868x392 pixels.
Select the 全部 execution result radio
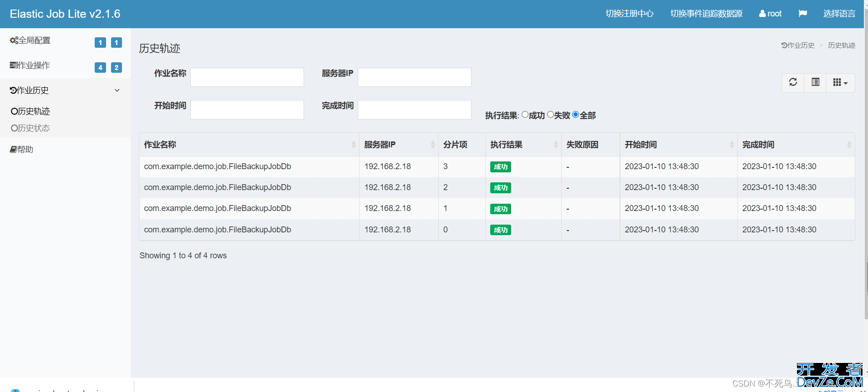tap(576, 115)
